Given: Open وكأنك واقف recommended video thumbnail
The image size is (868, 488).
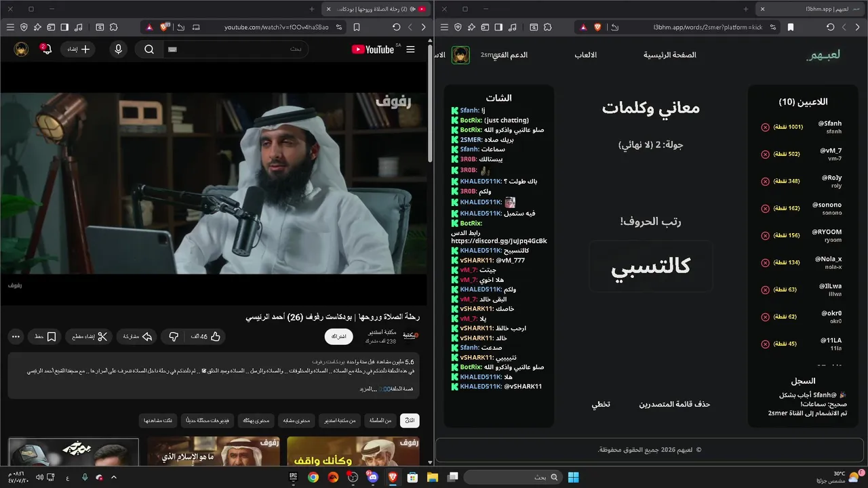Looking at the screenshot, I should 353,451.
